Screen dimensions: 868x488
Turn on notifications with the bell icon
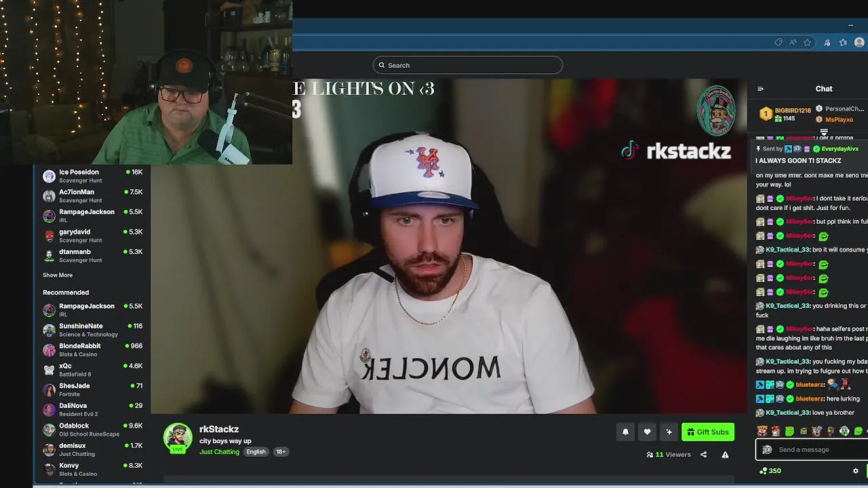tap(625, 432)
